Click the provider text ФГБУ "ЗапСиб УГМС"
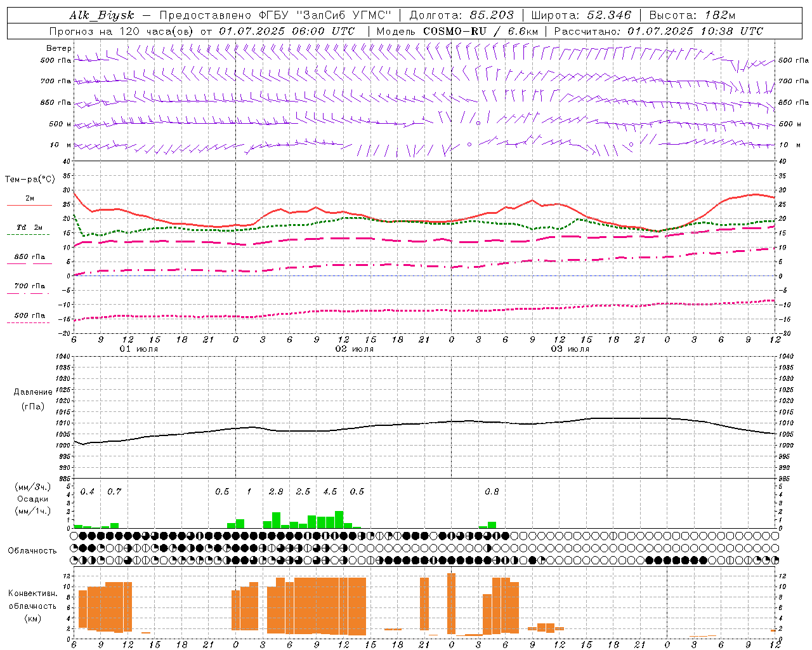Viewport: 812px width, 650px height. [325, 15]
